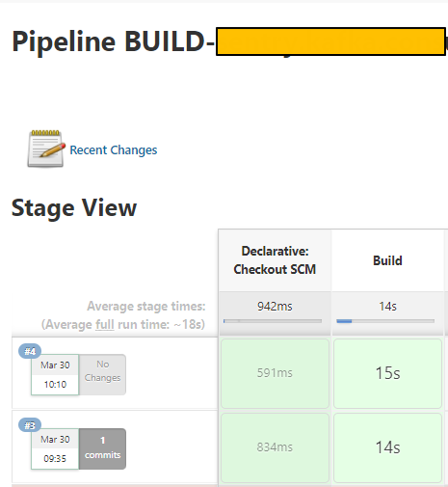The image size is (448, 487).
Task: Open the 14s Build stage cell for #3
Action: 387,447
